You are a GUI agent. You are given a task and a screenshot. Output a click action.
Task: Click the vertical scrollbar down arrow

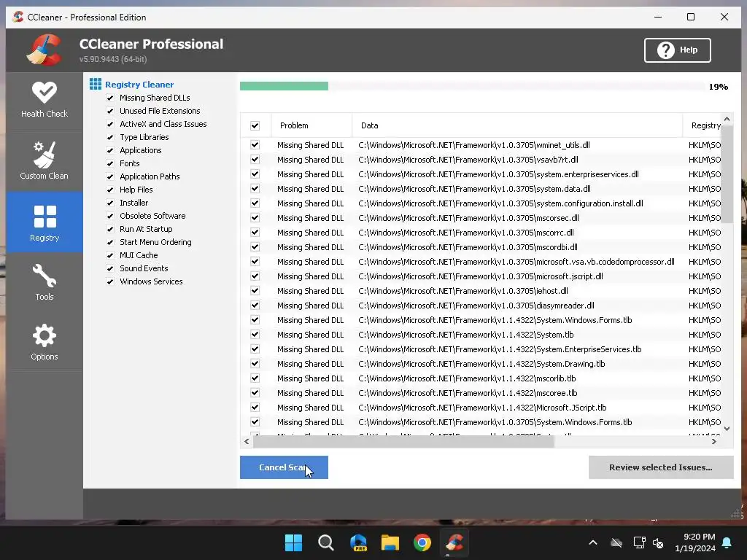pyautogui.click(x=727, y=429)
